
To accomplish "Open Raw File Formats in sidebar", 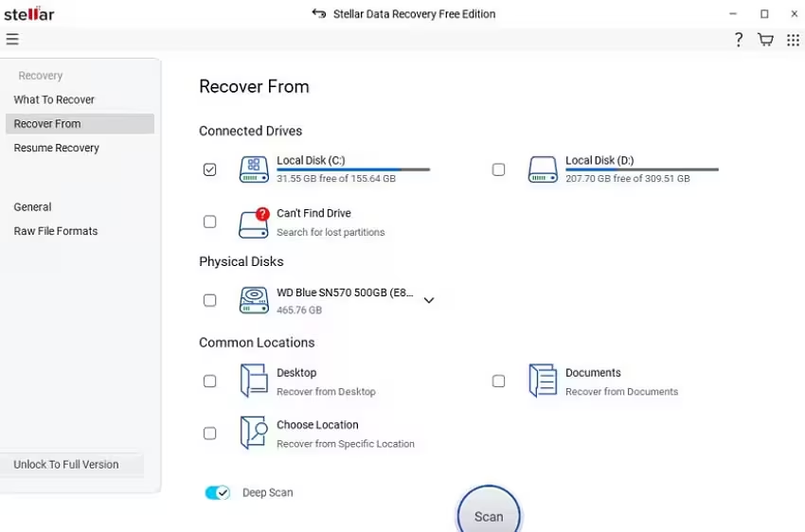I will tap(56, 231).
